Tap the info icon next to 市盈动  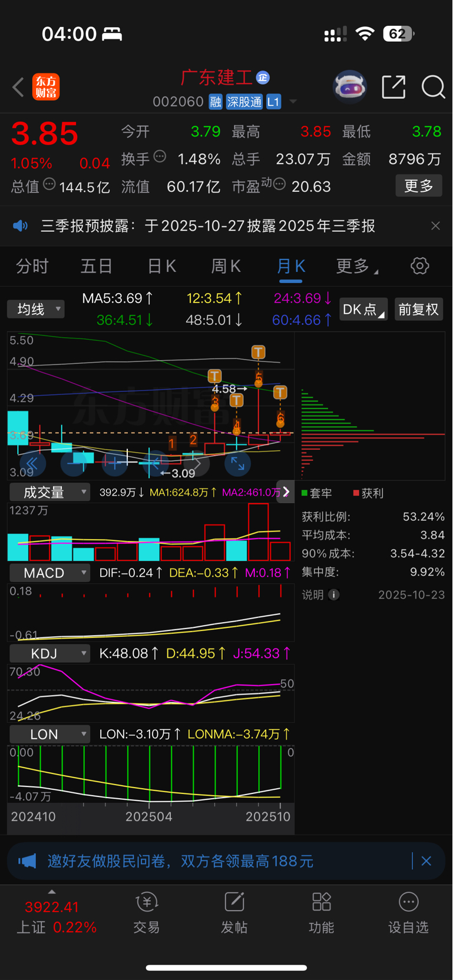pos(279,184)
